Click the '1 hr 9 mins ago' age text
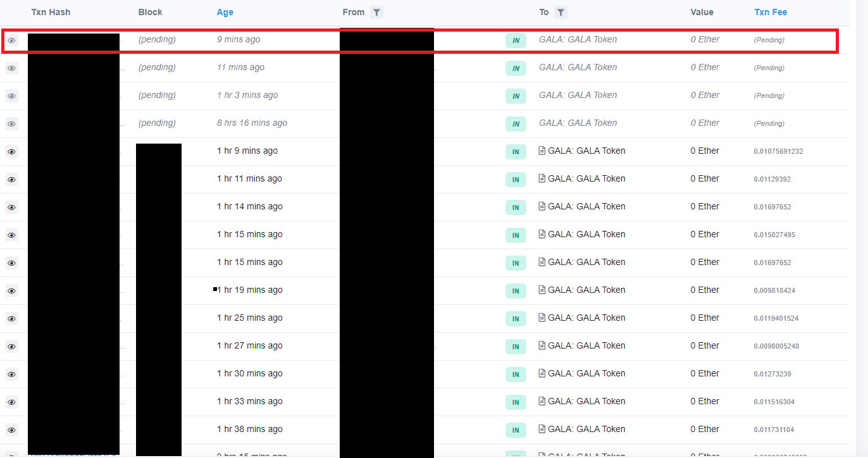 point(247,151)
